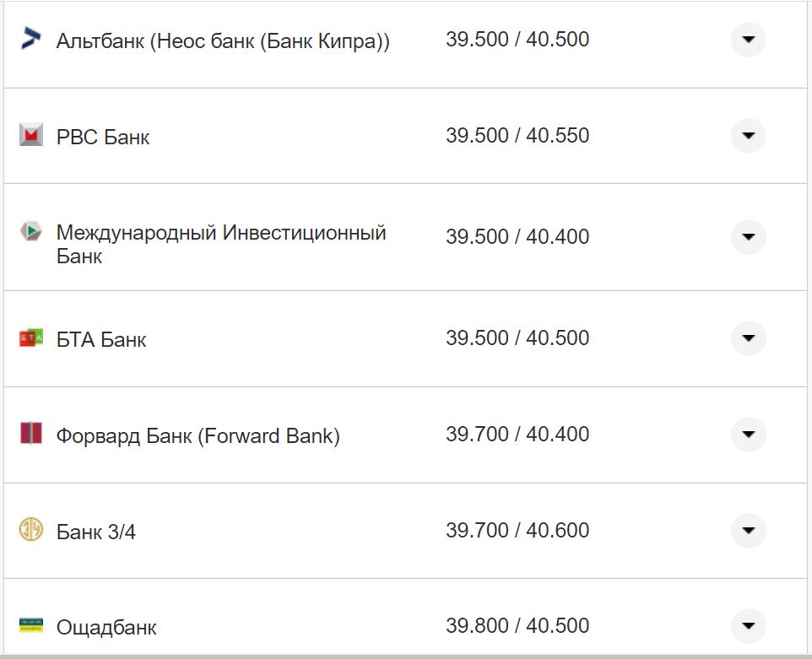Click the РВС Банк logo icon
The image size is (812, 659).
tap(30, 136)
